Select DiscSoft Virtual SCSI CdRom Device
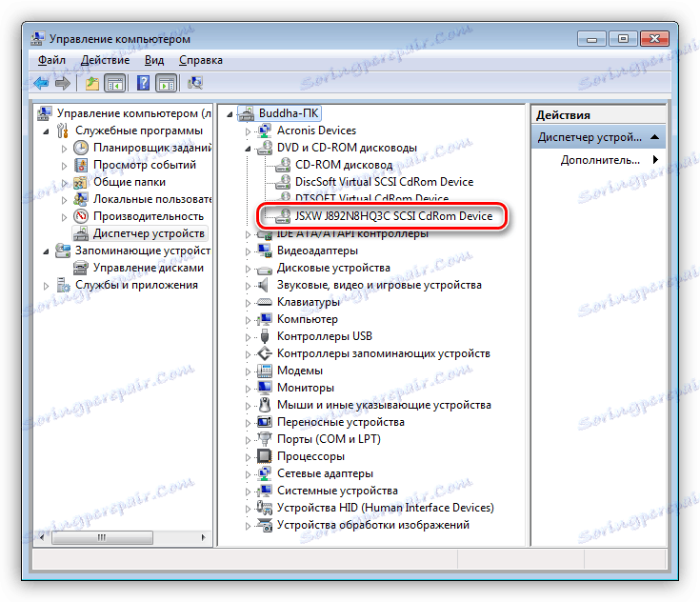The image size is (700, 602). [x=384, y=182]
